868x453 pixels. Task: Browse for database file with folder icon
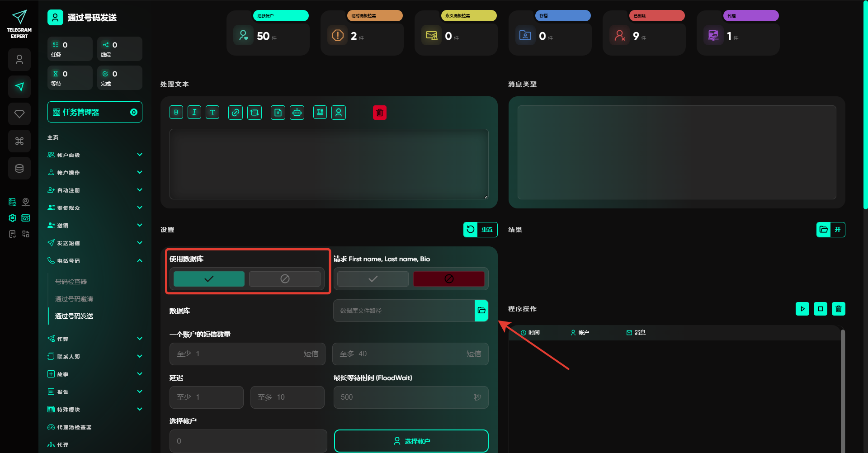pos(481,311)
